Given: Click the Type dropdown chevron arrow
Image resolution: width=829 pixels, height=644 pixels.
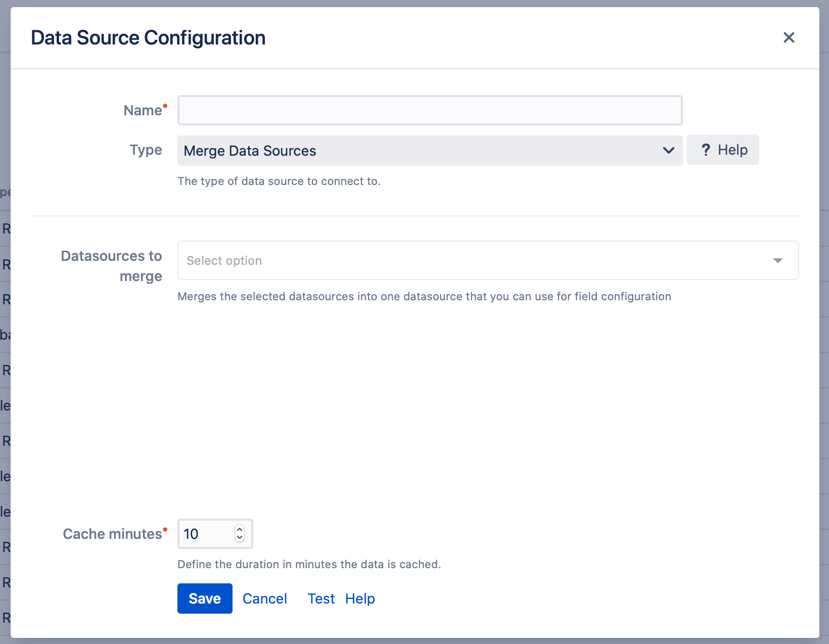Looking at the screenshot, I should tap(668, 151).
